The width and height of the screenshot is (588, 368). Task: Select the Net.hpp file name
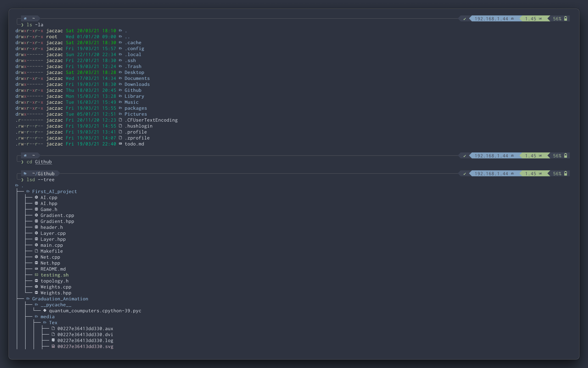coord(50,263)
